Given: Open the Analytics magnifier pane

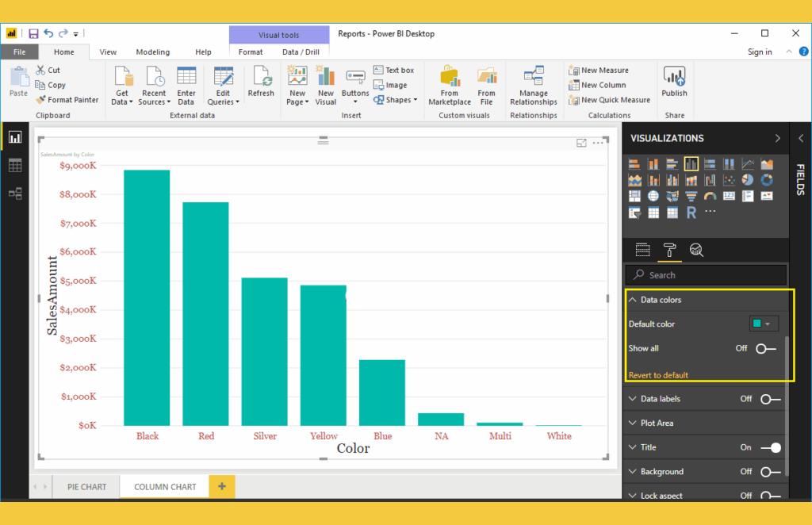Looking at the screenshot, I should point(696,251).
